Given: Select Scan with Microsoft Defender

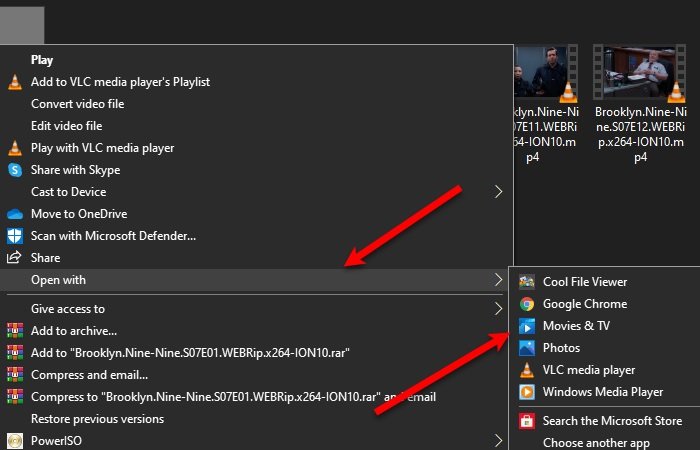Looking at the screenshot, I should pos(113,236).
